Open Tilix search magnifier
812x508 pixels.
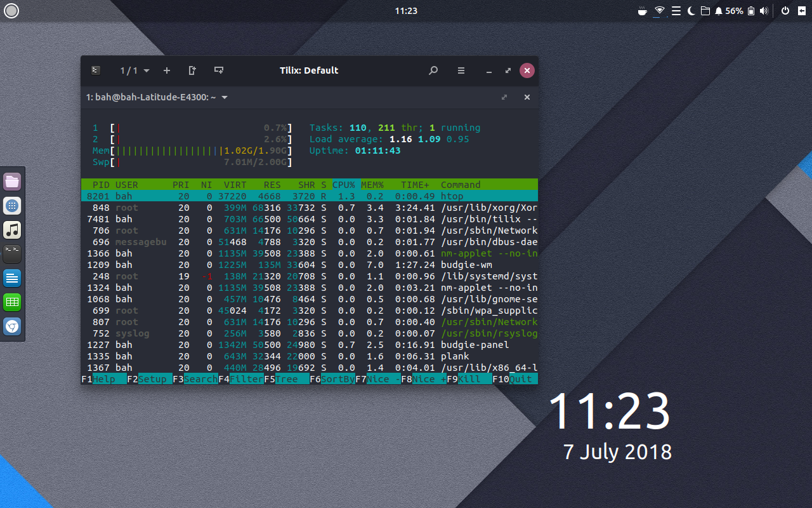[x=433, y=70]
